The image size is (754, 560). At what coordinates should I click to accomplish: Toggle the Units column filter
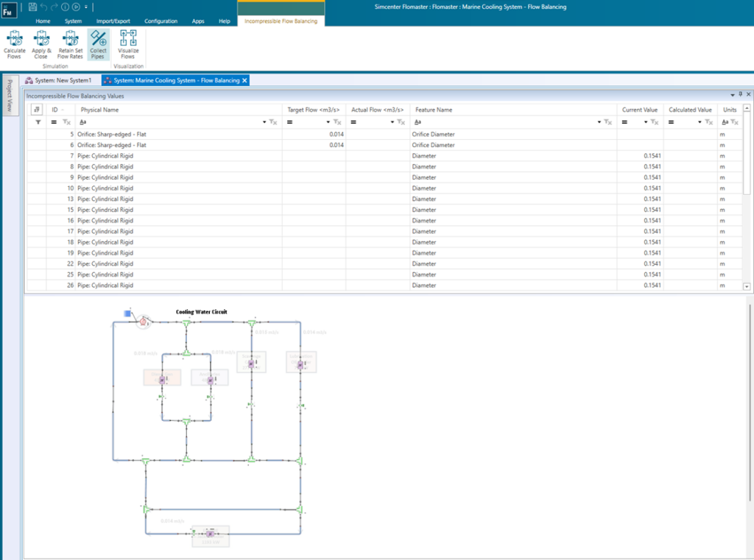tap(733, 121)
